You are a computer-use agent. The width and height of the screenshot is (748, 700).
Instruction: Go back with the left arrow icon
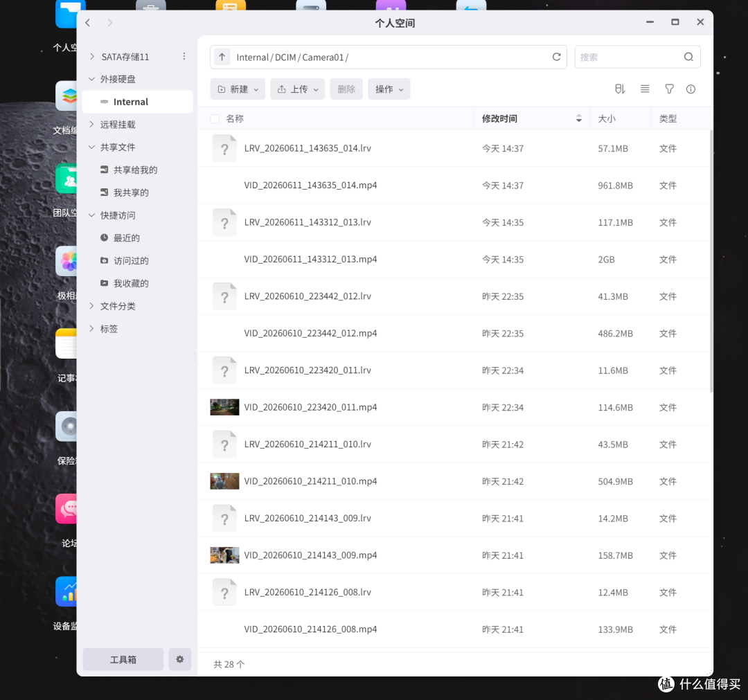88,23
